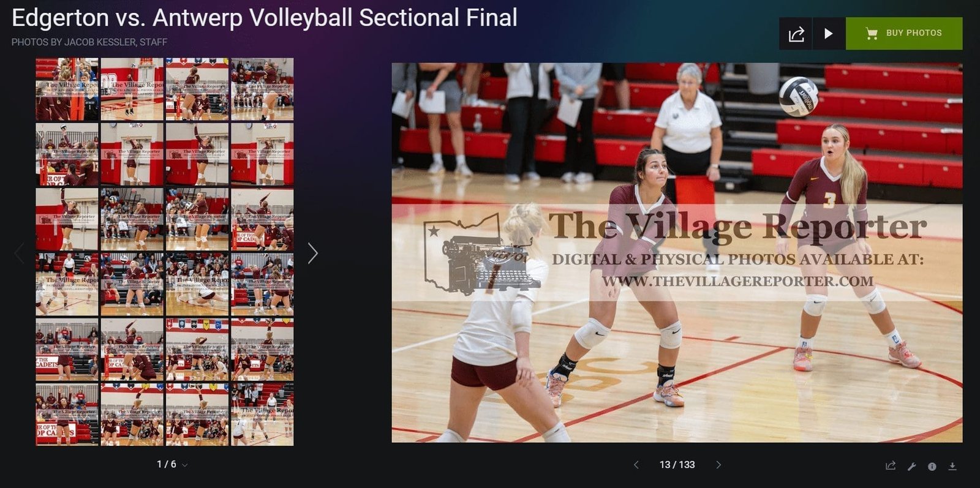Open the 1 / 6 page selector dropdown
The image size is (980, 488).
pyautogui.click(x=171, y=465)
